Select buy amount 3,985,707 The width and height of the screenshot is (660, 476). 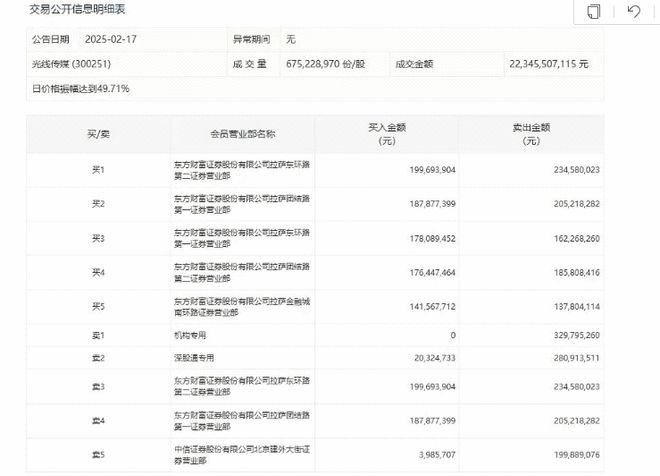tap(437, 455)
